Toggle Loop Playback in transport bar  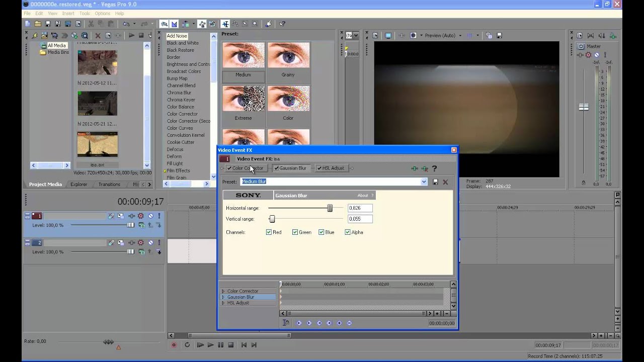(187, 345)
